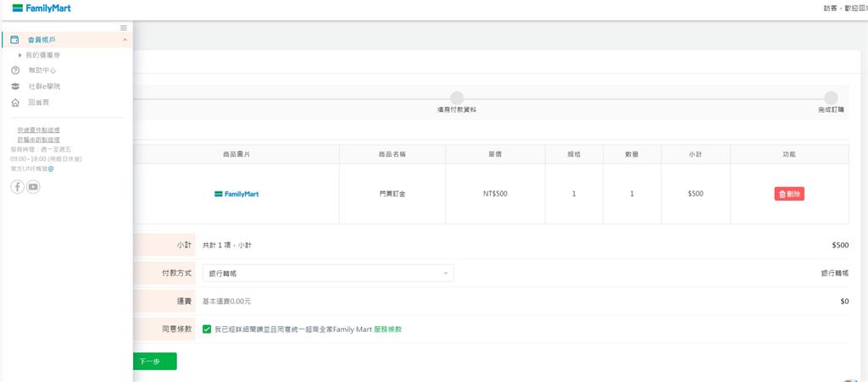The image size is (868, 382).
Task: Click the FamilyMart logo in the header
Action: [x=42, y=8]
